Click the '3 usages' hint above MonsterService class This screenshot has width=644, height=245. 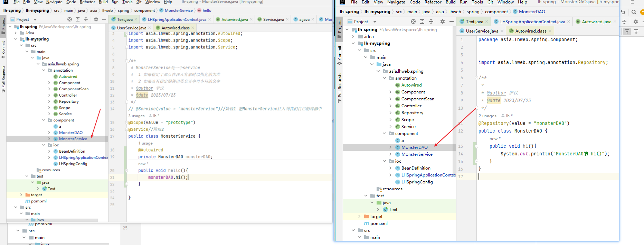[x=136, y=116]
